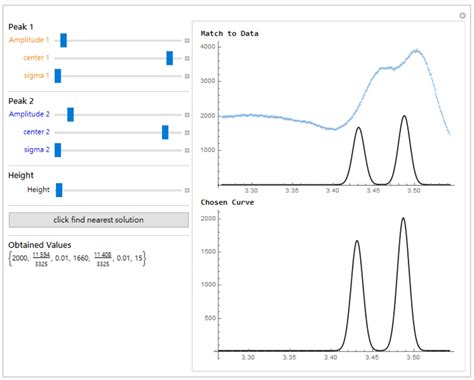Screen dimensions: 474x380
Task: Click the Height slider thumb
Action: [x=59, y=190]
